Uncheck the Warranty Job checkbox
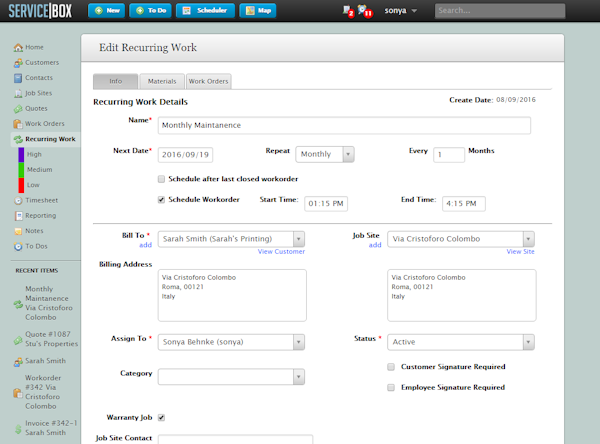Screen dimensions: 600x444 [161, 418]
